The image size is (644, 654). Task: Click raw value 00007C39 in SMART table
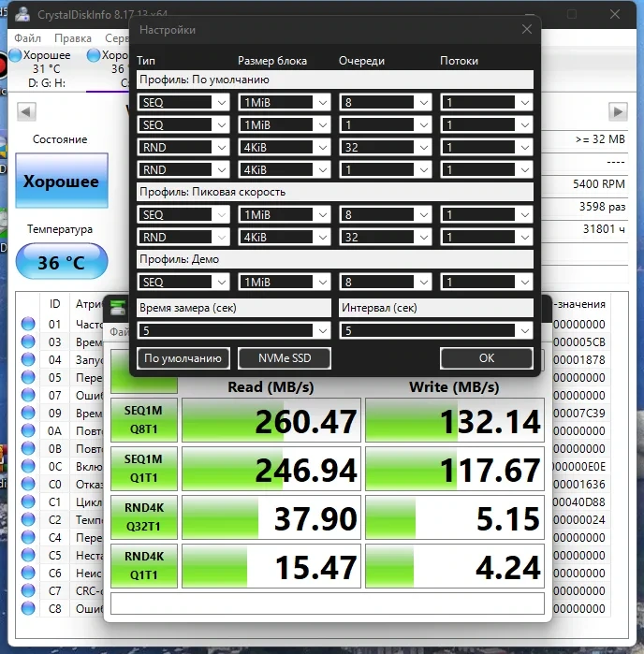(x=578, y=413)
